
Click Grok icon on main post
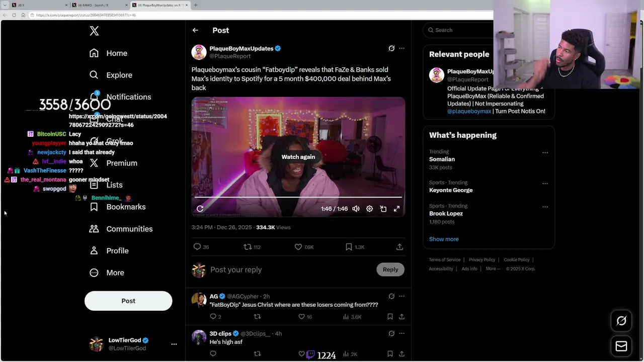point(391,48)
